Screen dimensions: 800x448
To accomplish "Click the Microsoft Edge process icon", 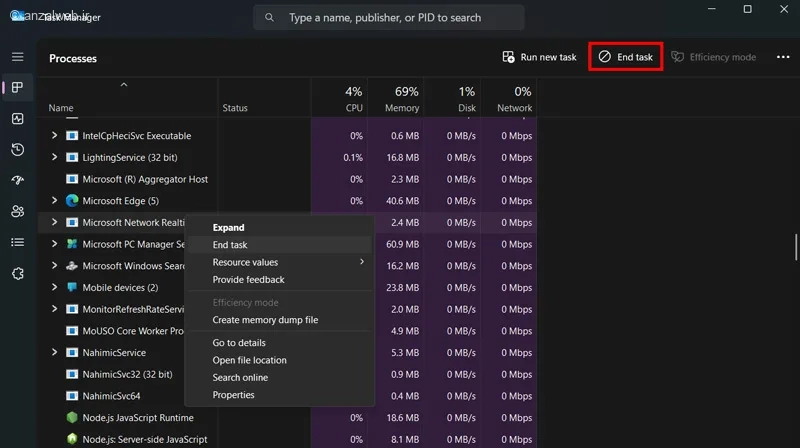I will (x=72, y=201).
